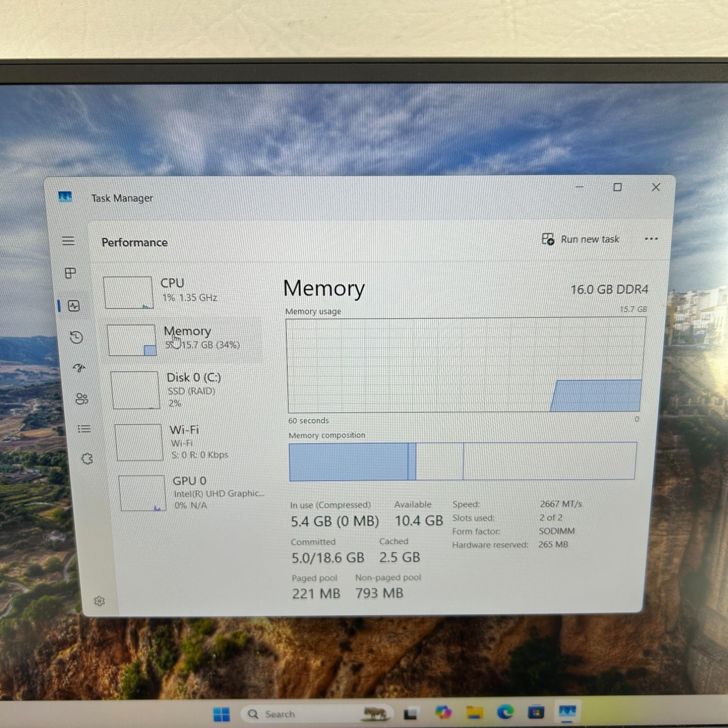Click Run new task button

click(580, 239)
